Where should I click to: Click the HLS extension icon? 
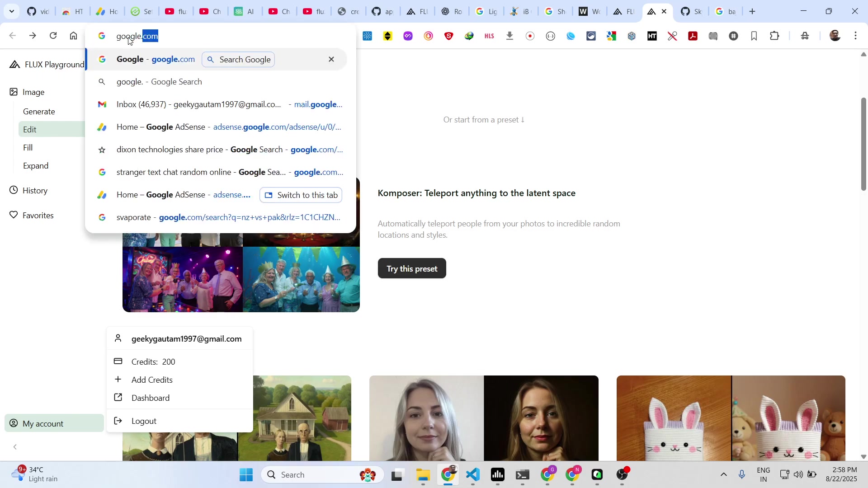point(490,36)
